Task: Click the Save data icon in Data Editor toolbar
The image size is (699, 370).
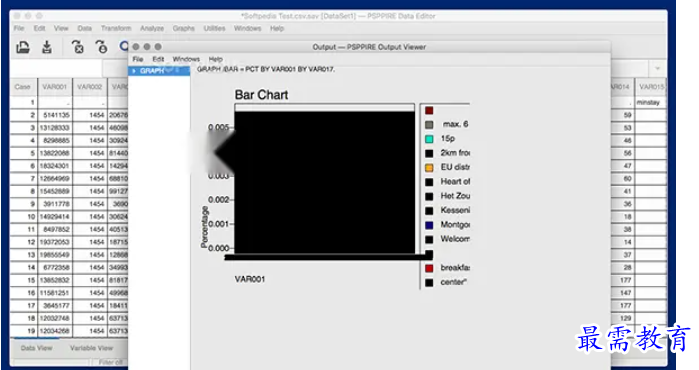Action: (x=47, y=47)
